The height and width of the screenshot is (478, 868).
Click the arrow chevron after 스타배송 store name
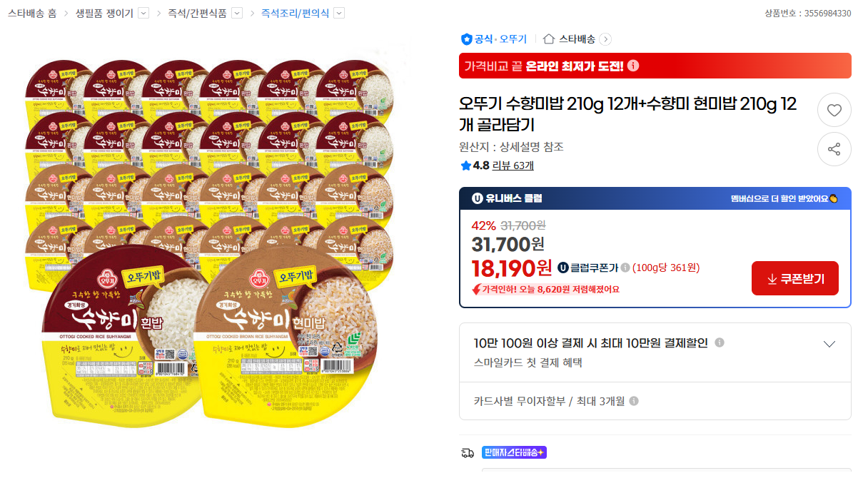(606, 39)
